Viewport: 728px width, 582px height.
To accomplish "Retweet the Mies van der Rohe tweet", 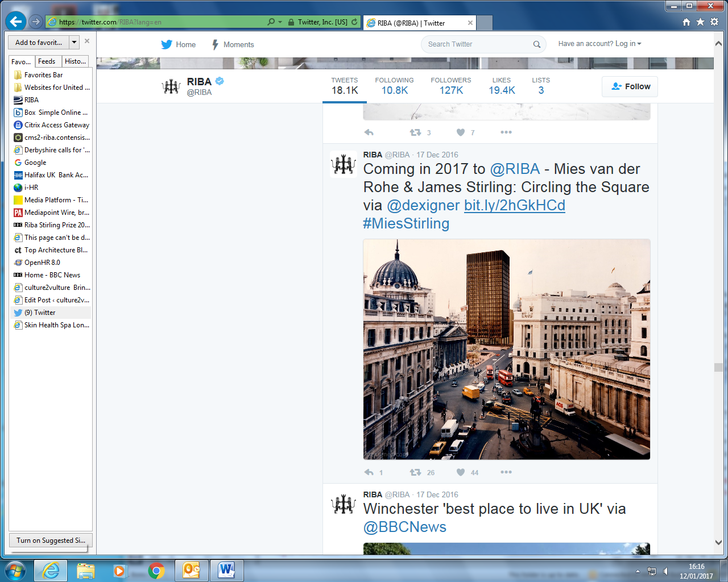I will coord(416,472).
